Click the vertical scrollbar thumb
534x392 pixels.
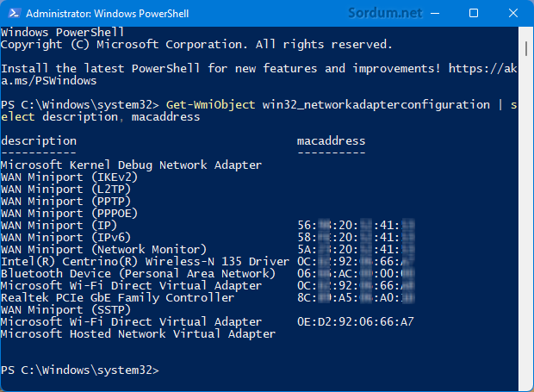pos(526,48)
